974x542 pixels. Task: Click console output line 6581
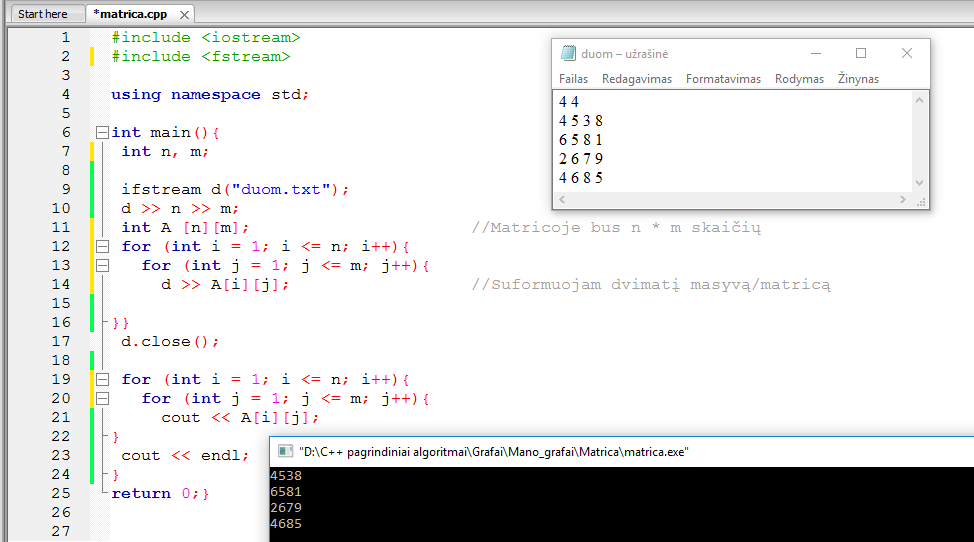[x=286, y=492]
